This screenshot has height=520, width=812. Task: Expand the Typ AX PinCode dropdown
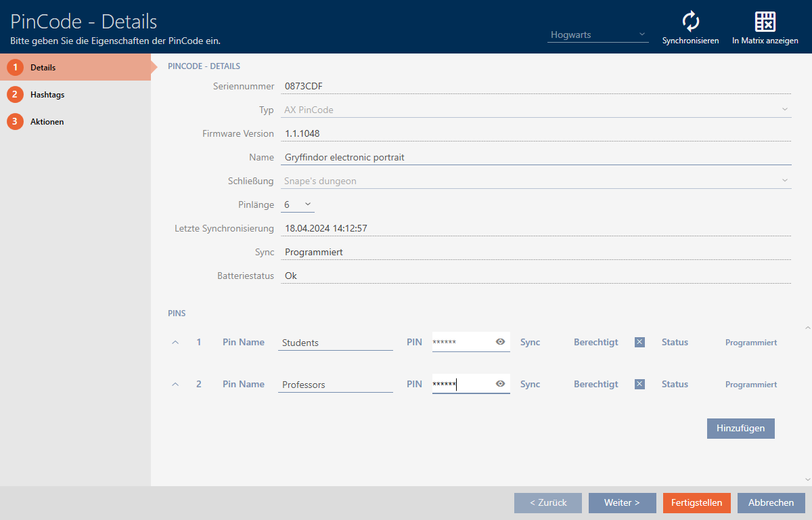[784, 109]
